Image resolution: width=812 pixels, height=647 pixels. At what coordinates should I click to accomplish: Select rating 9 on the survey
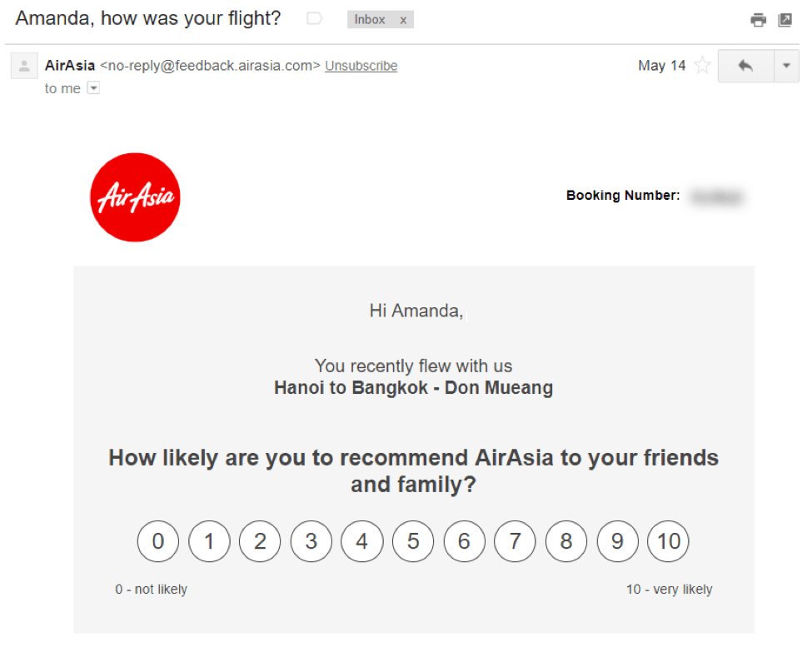coord(617,541)
